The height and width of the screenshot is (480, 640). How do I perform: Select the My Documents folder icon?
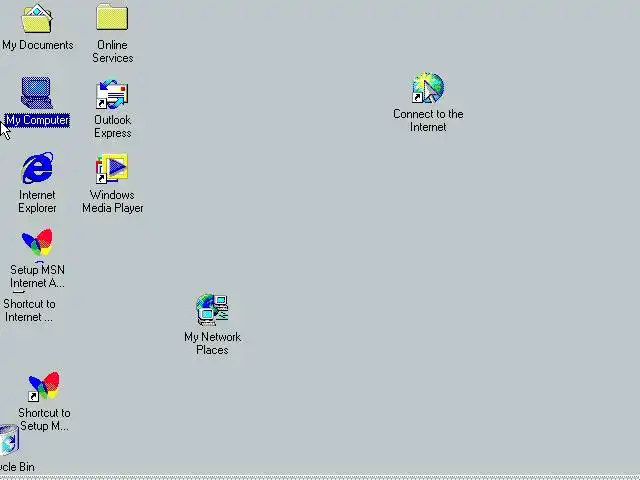[x=37, y=18]
